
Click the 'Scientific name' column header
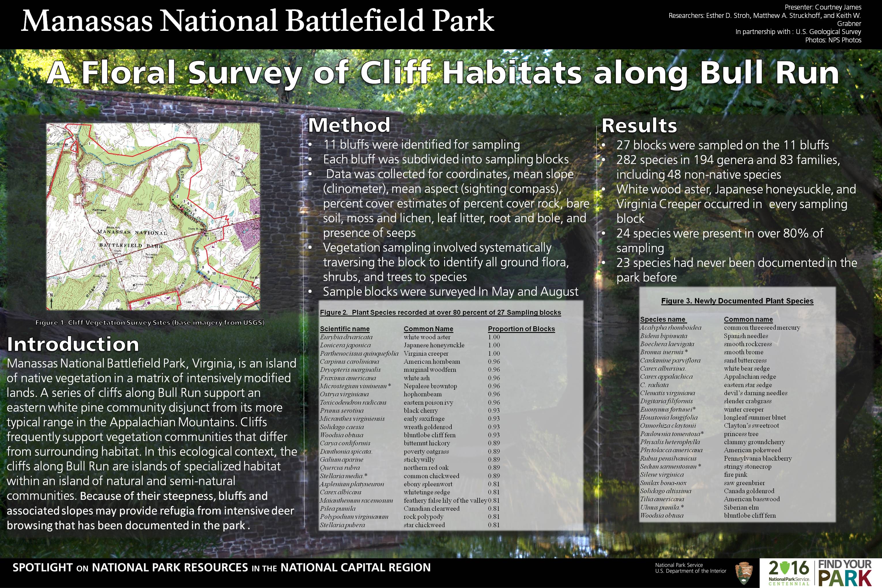coord(345,329)
